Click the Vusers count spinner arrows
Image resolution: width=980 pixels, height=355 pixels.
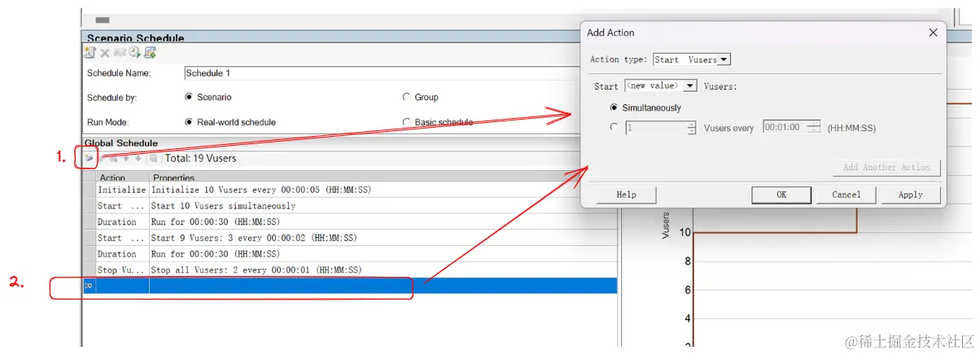pyautogui.click(x=691, y=128)
